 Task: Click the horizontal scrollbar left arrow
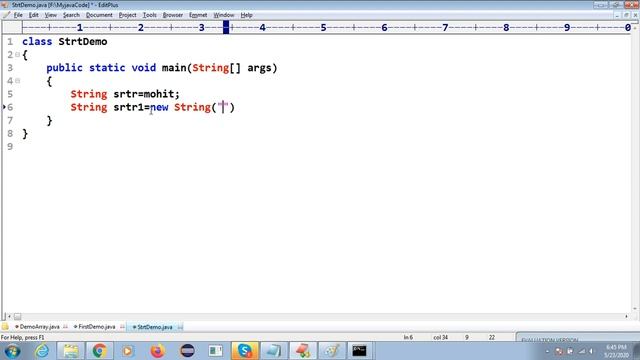point(9,316)
